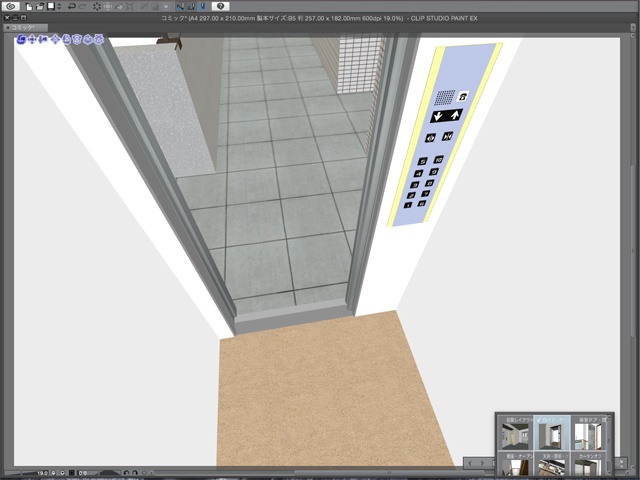640x480 pixels.
Task: Click the fit-to-screen square icon in status bar
Action: pyautogui.click(x=72, y=473)
